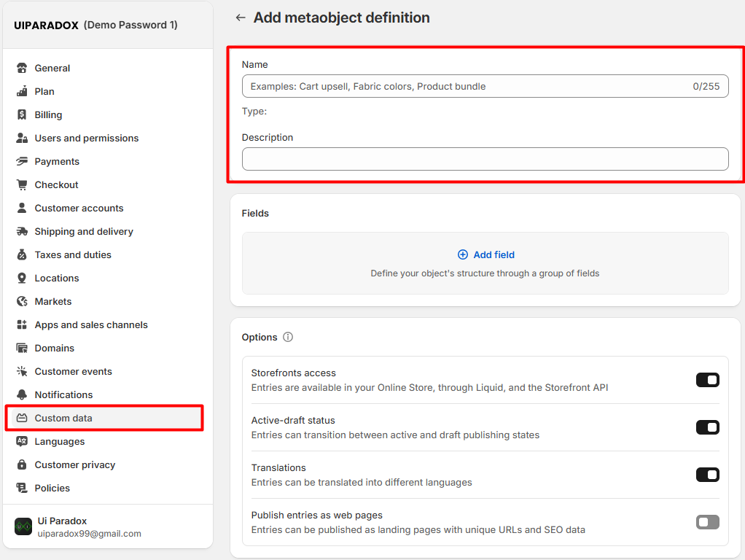Image resolution: width=745 pixels, height=560 pixels.
Task: Click the Checkout cart icon
Action: coord(22,184)
